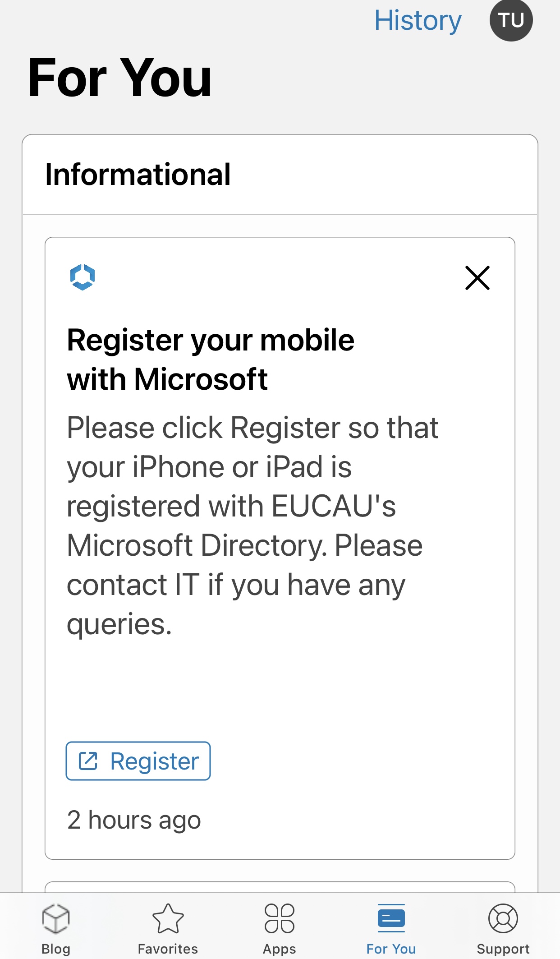Tap the For You tab label

(391, 949)
